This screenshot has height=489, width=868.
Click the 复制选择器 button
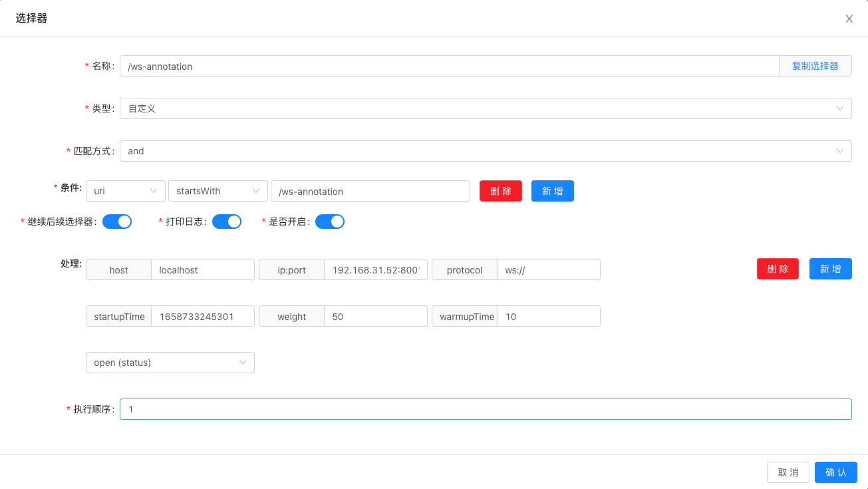point(815,66)
